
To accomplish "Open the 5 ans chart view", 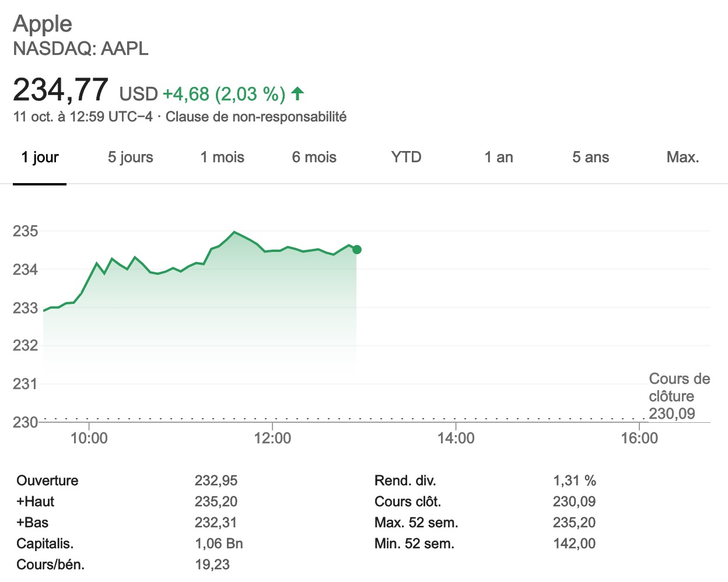I will coord(590,157).
